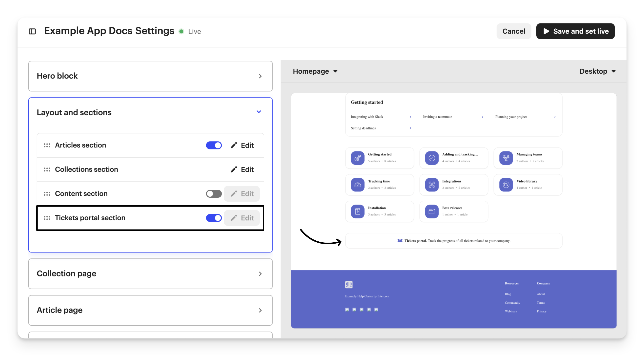The image size is (644, 356).
Task: Click the Cancel button
Action: click(513, 31)
